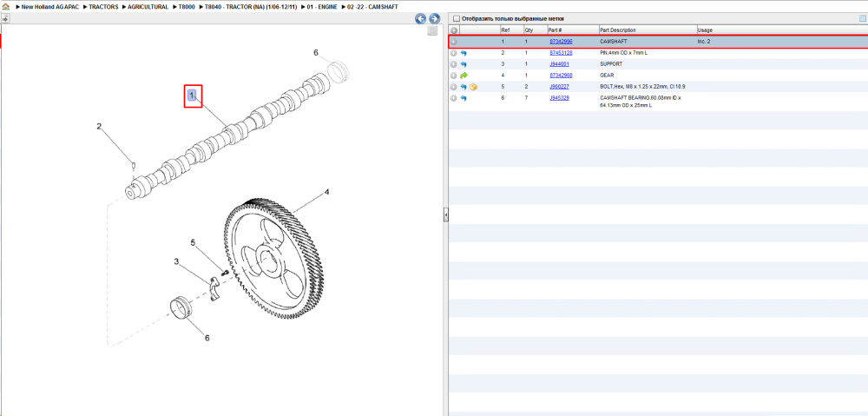Click the 'GEAR' description cell
Screen dimensions: 868x416
click(607, 76)
